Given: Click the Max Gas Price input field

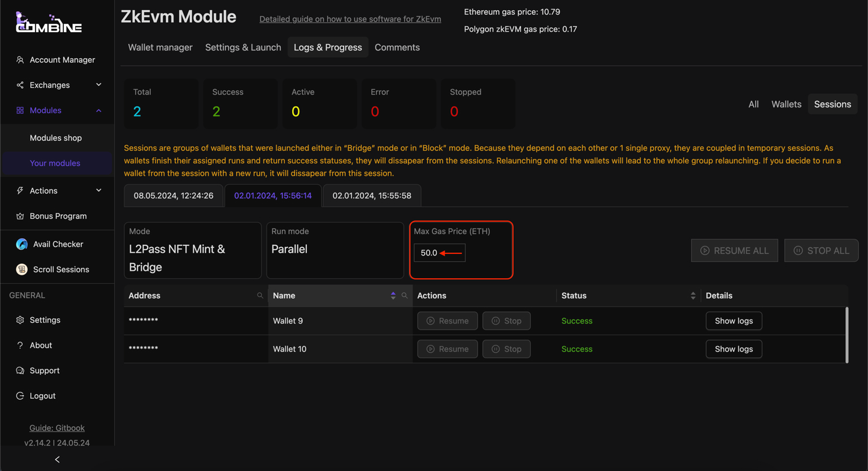Looking at the screenshot, I should coord(439,253).
